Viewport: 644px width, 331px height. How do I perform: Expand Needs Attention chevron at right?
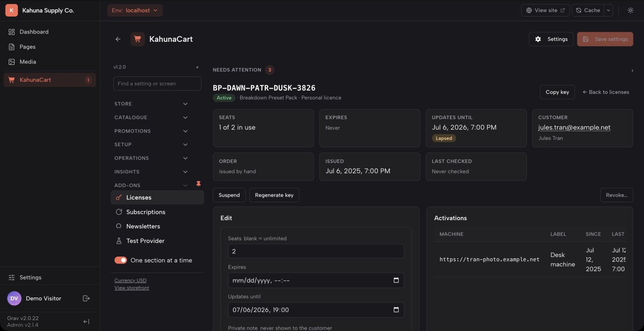pyautogui.click(x=632, y=70)
